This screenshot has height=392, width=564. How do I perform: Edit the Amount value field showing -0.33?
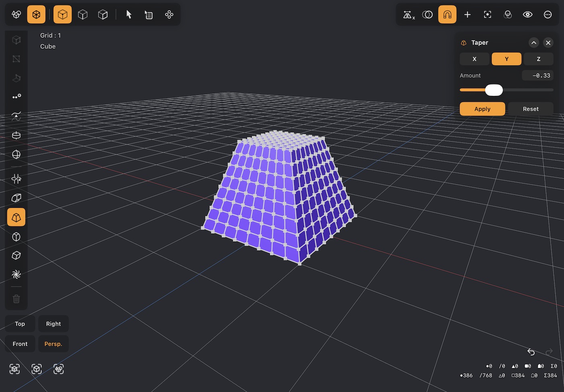pos(538,75)
